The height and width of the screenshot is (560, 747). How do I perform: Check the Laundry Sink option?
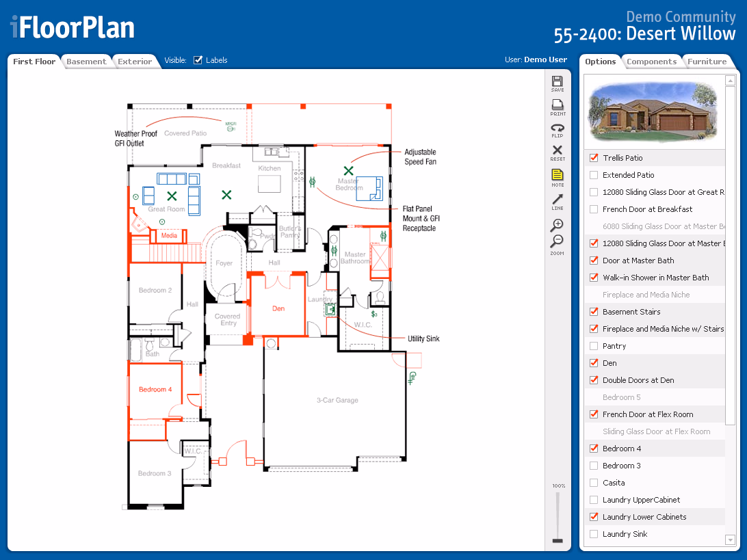coord(594,534)
